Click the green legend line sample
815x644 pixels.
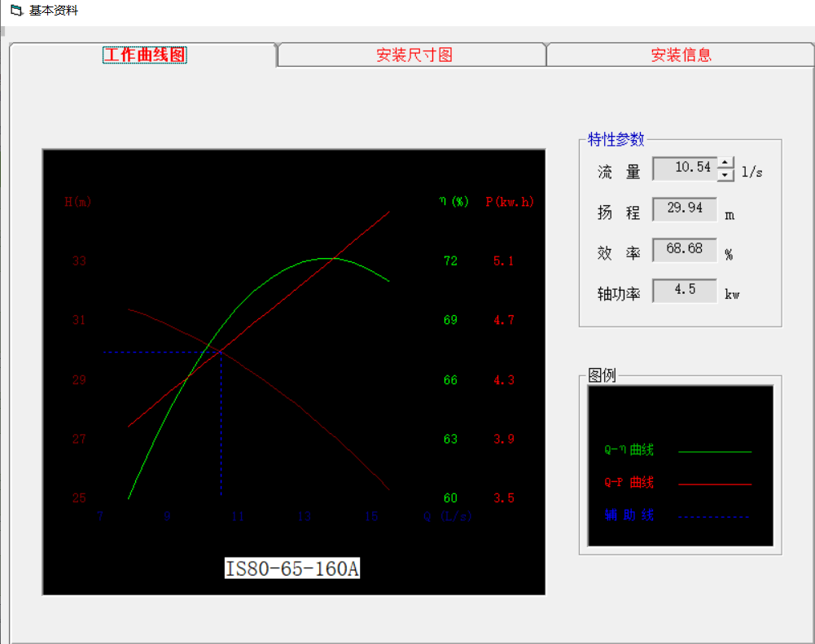pos(715,452)
